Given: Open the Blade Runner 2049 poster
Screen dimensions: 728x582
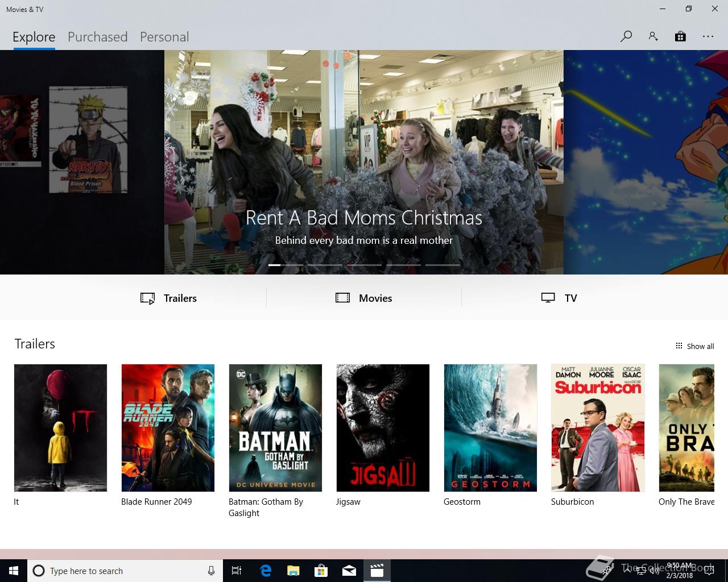Looking at the screenshot, I should tap(168, 428).
